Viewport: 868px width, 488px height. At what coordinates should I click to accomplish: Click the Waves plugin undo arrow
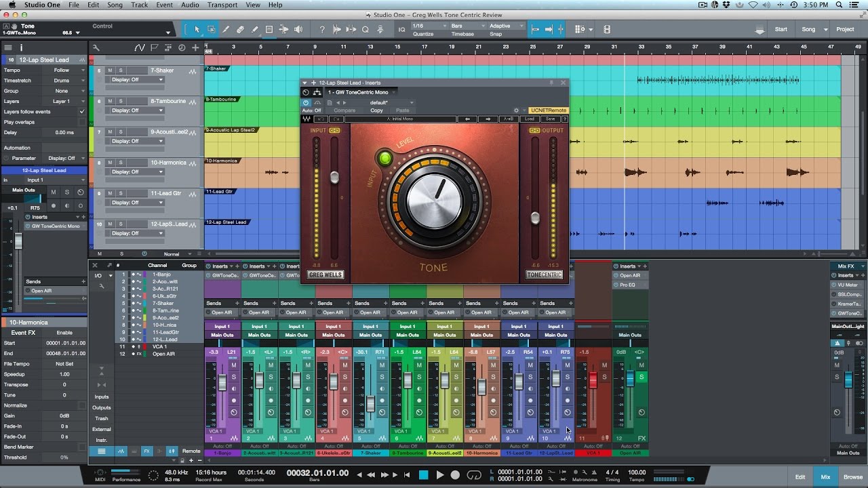click(321, 119)
